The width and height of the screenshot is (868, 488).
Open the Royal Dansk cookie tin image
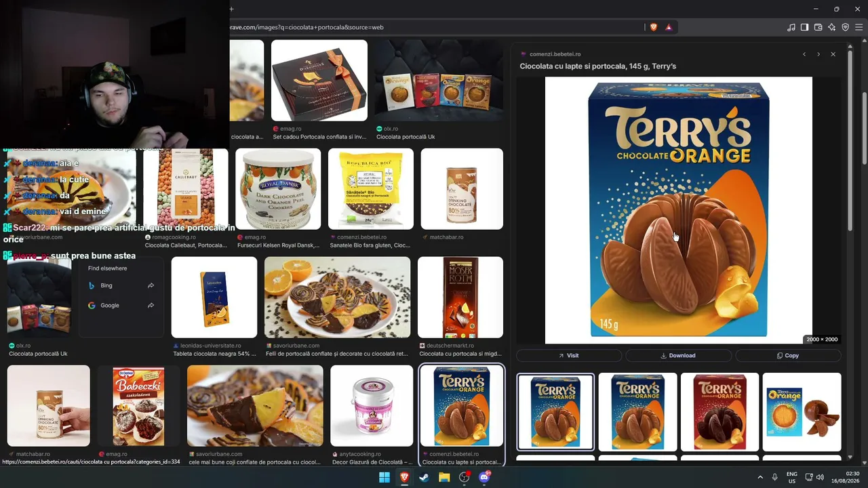(x=278, y=189)
